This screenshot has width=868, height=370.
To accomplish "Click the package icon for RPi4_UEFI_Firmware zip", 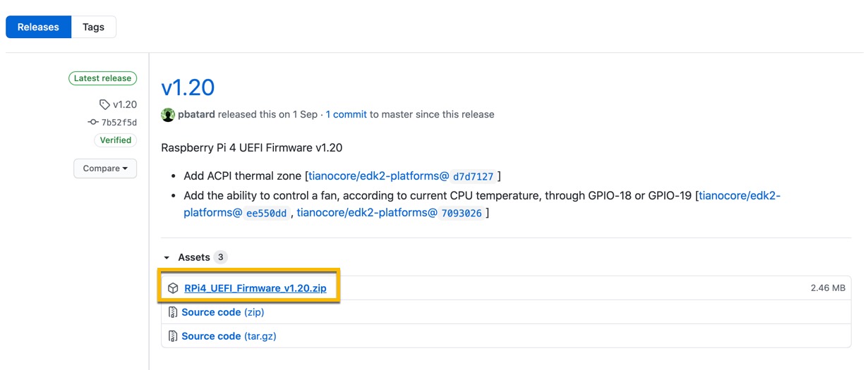I will [173, 288].
